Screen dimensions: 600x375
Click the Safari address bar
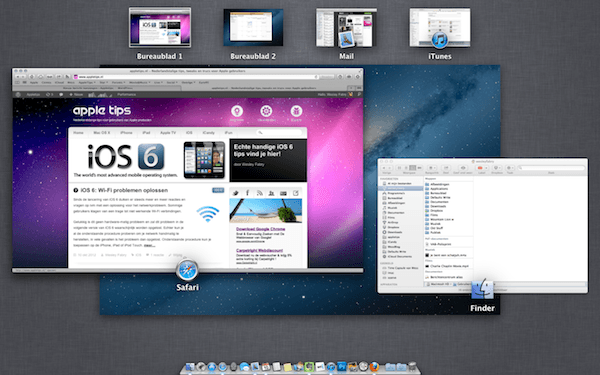pos(196,77)
